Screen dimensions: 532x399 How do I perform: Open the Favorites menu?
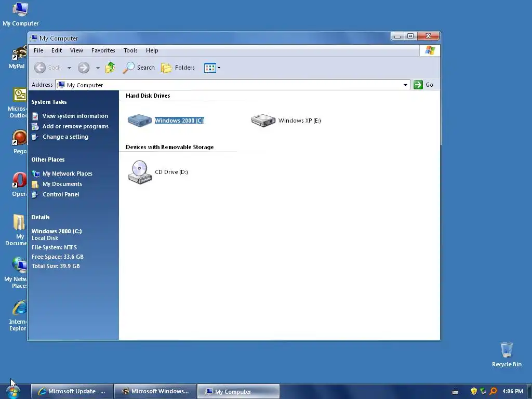click(x=103, y=50)
